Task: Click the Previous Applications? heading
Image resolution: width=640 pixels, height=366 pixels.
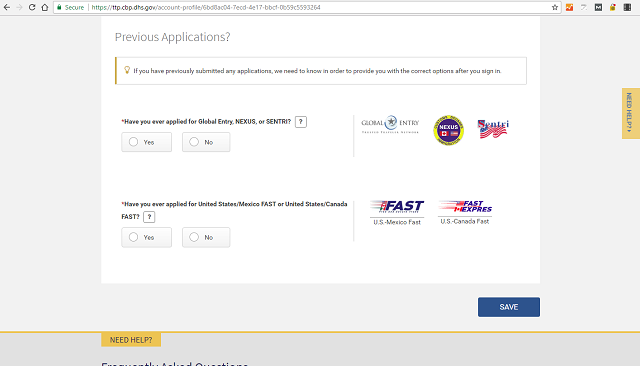Action: pyautogui.click(x=172, y=37)
